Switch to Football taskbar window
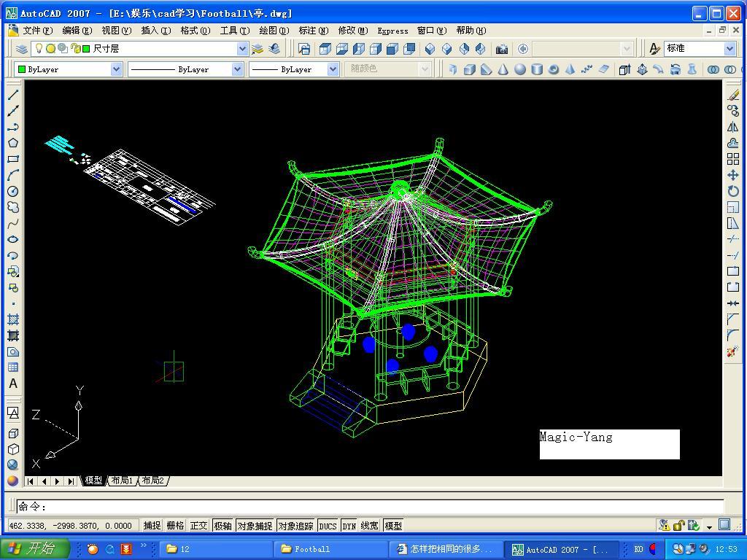 pyautogui.click(x=330, y=549)
